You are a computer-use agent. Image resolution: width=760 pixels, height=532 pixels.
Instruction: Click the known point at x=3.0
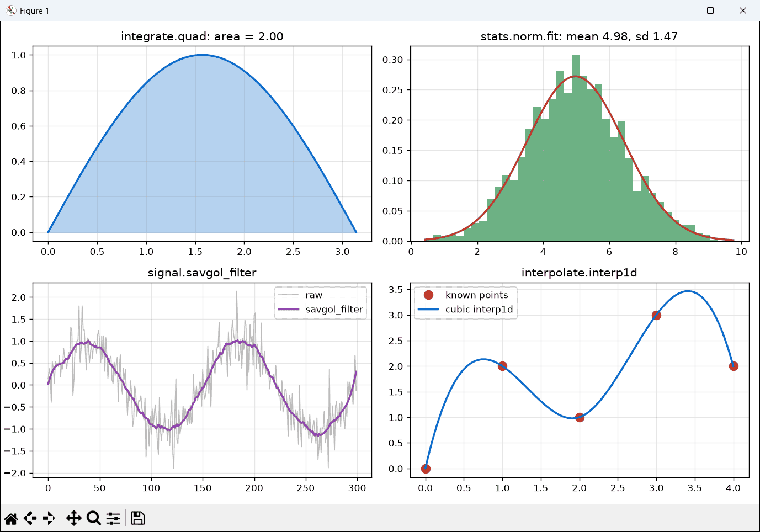click(656, 315)
